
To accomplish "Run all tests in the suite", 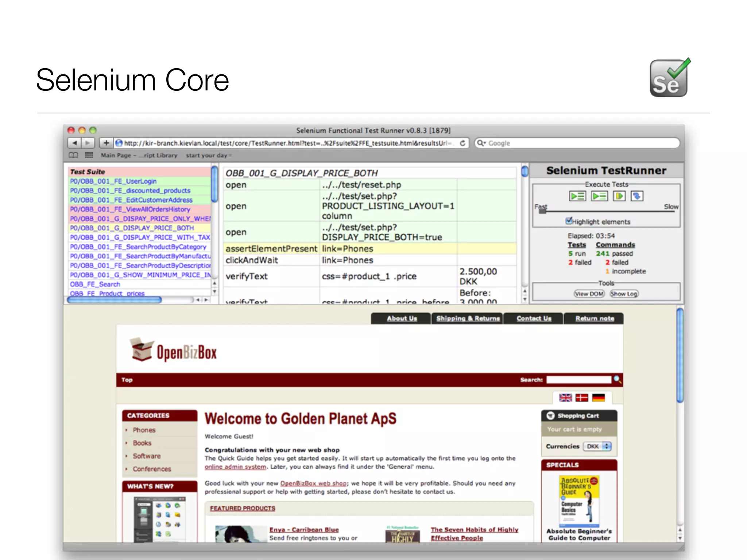I will click(577, 197).
